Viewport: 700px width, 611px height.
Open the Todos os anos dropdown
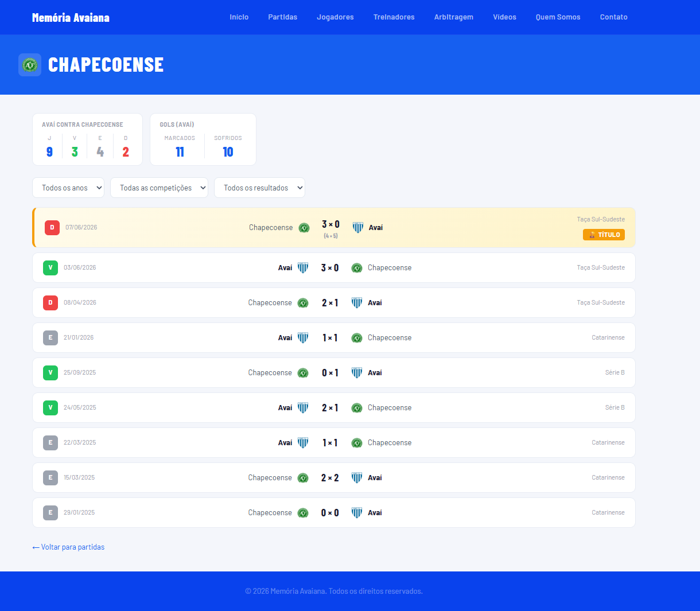pos(68,188)
